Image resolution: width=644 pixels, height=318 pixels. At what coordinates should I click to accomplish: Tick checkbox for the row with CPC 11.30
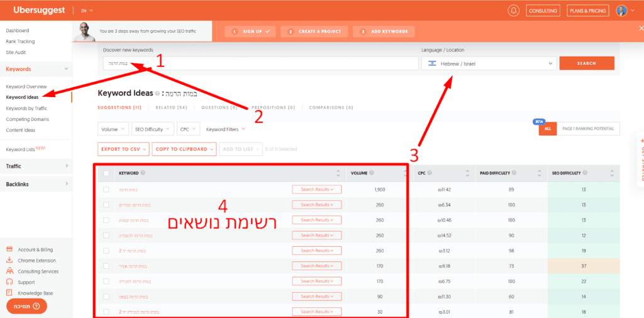pos(106,296)
